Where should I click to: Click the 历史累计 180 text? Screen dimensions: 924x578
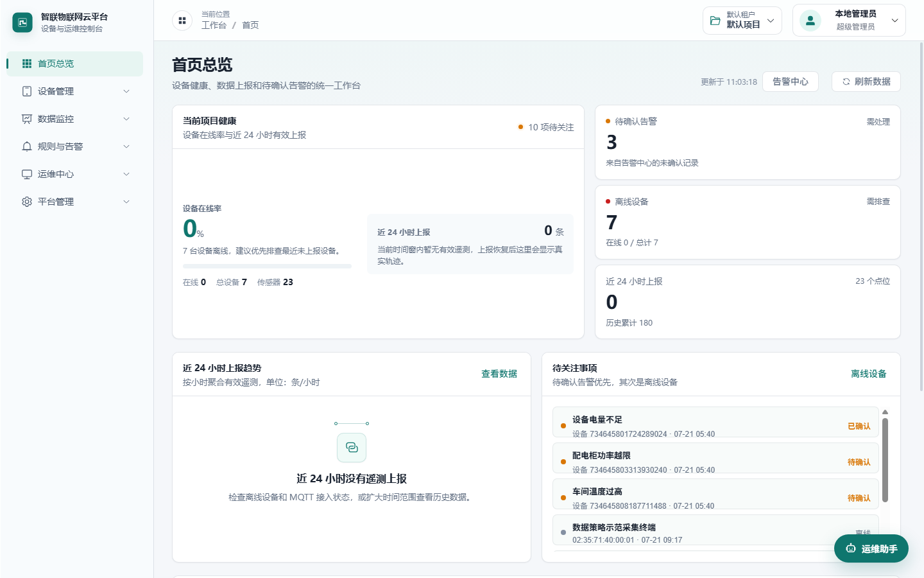point(629,323)
